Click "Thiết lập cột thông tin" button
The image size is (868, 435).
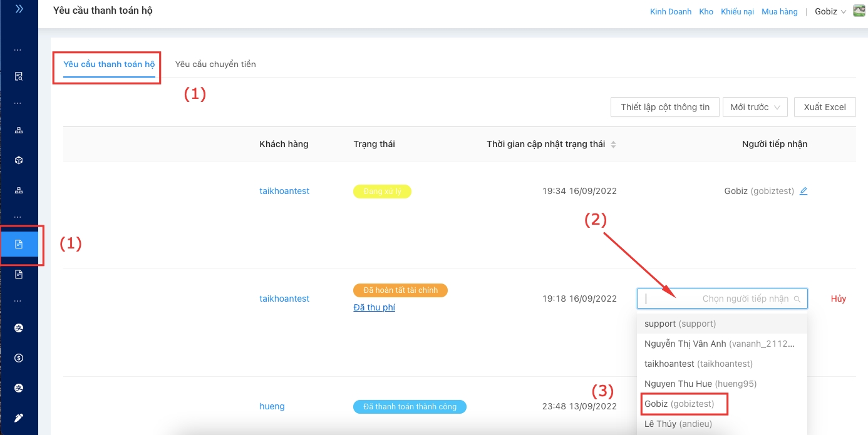[665, 107]
